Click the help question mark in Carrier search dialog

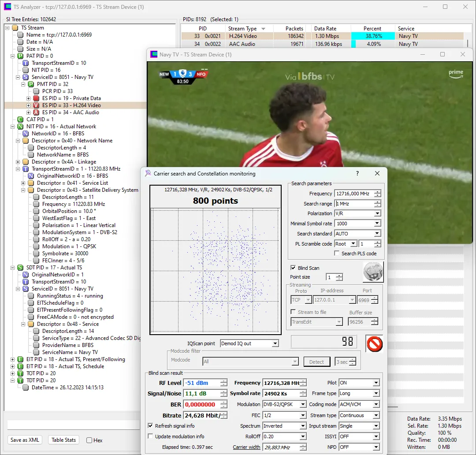point(357,174)
